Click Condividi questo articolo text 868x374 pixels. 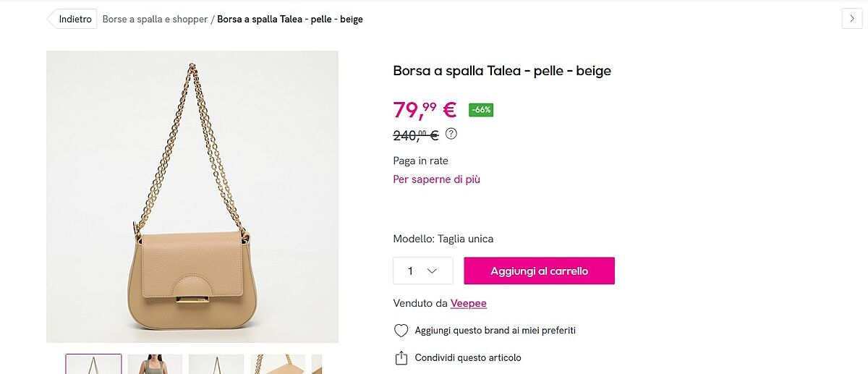pyautogui.click(x=467, y=358)
